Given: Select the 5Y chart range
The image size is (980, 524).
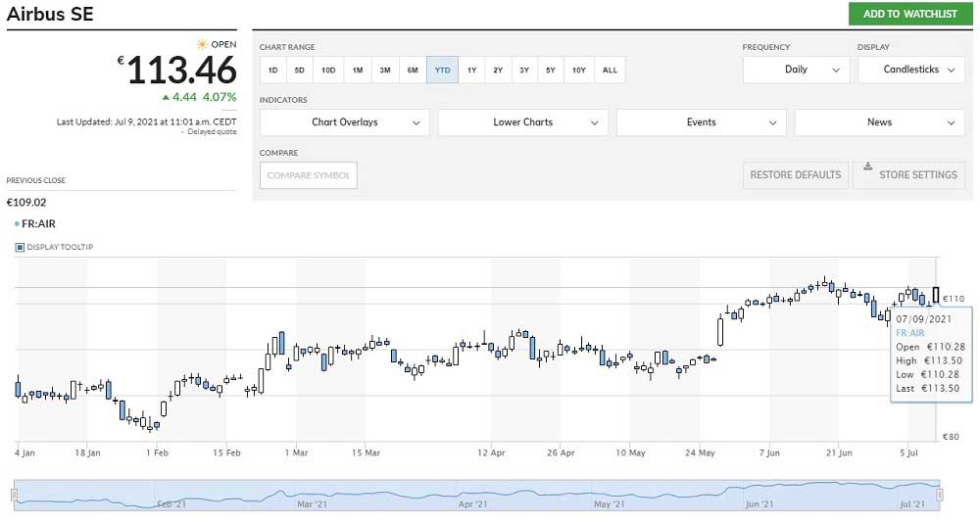Looking at the screenshot, I should point(551,70).
